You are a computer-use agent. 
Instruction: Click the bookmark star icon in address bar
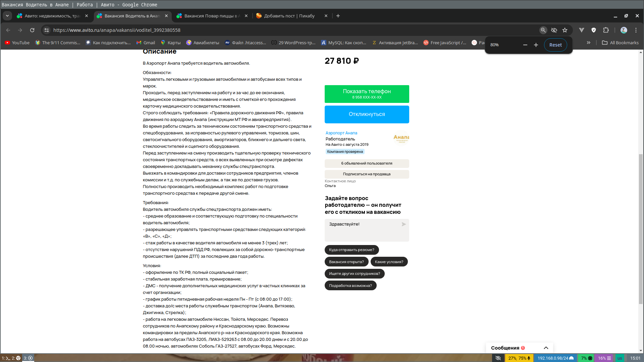(565, 30)
